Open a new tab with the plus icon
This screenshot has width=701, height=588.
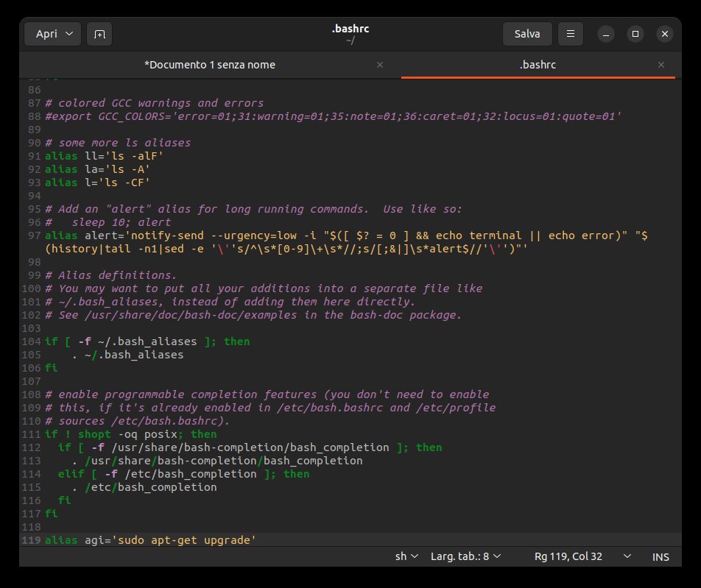[99, 33]
